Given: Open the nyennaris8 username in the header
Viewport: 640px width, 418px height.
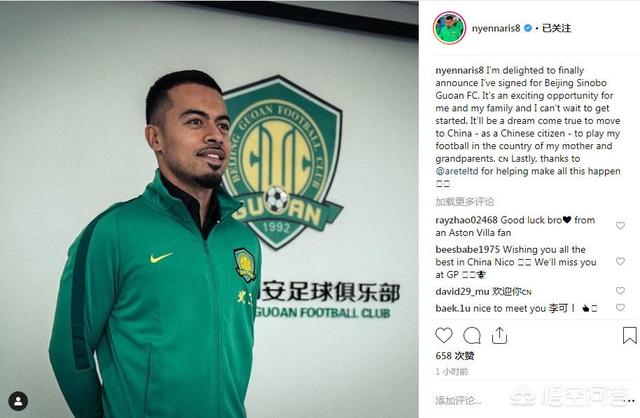Looking at the screenshot, I should coord(496,28).
